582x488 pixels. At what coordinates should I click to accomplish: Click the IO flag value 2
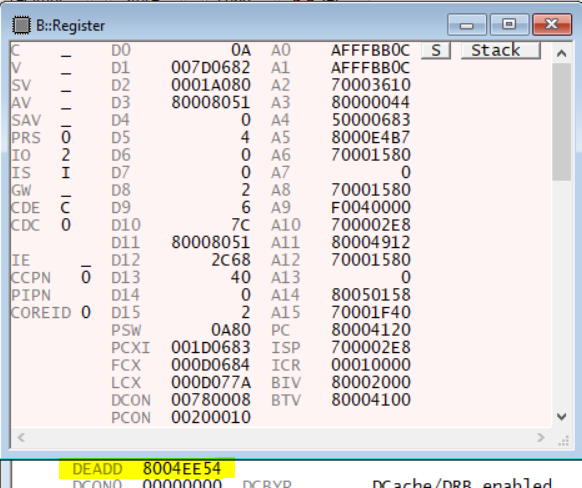click(66, 155)
